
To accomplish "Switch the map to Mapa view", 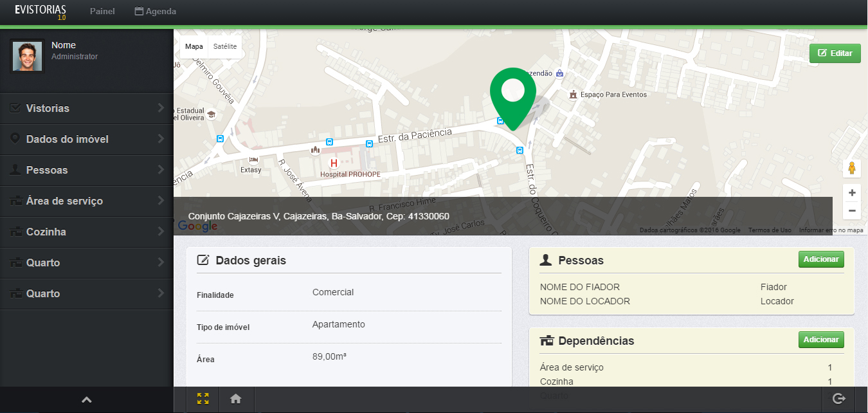I will pyautogui.click(x=194, y=46).
